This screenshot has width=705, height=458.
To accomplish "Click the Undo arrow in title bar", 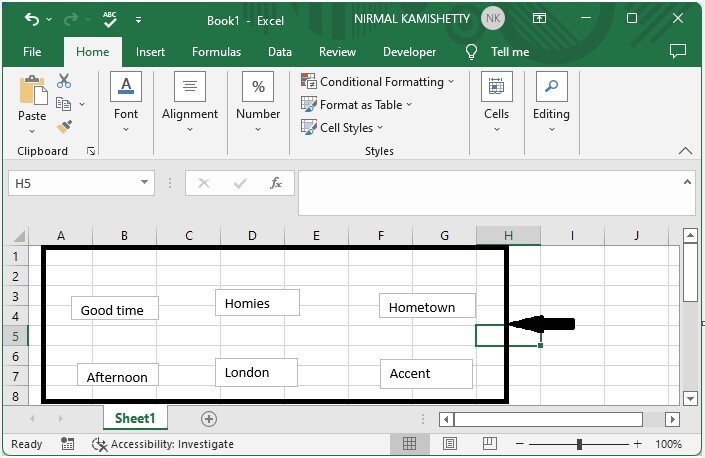I will pyautogui.click(x=33, y=19).
